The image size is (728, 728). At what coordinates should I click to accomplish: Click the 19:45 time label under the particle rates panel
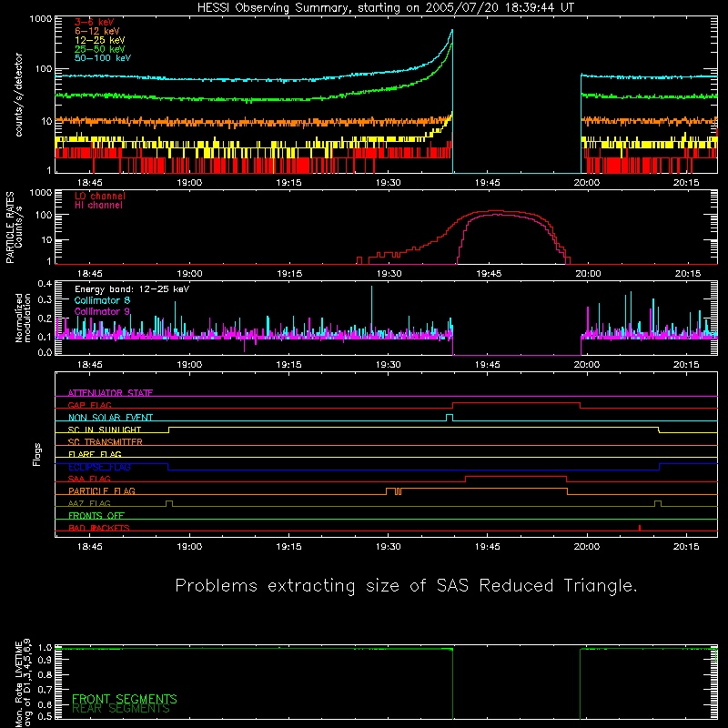(489, 274)
